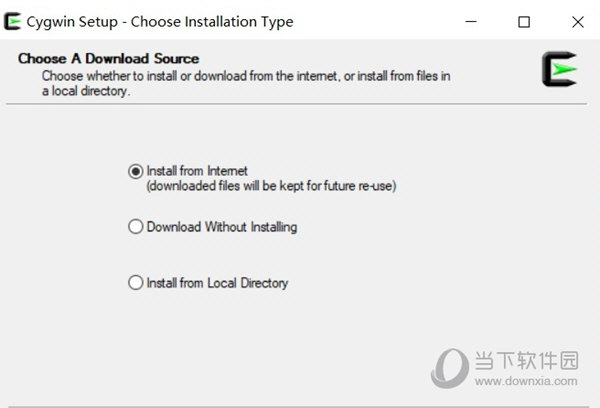Click the 当下软件园 watermark text
This screenshot has height=408, width=600.
click(x=527, y=360)
